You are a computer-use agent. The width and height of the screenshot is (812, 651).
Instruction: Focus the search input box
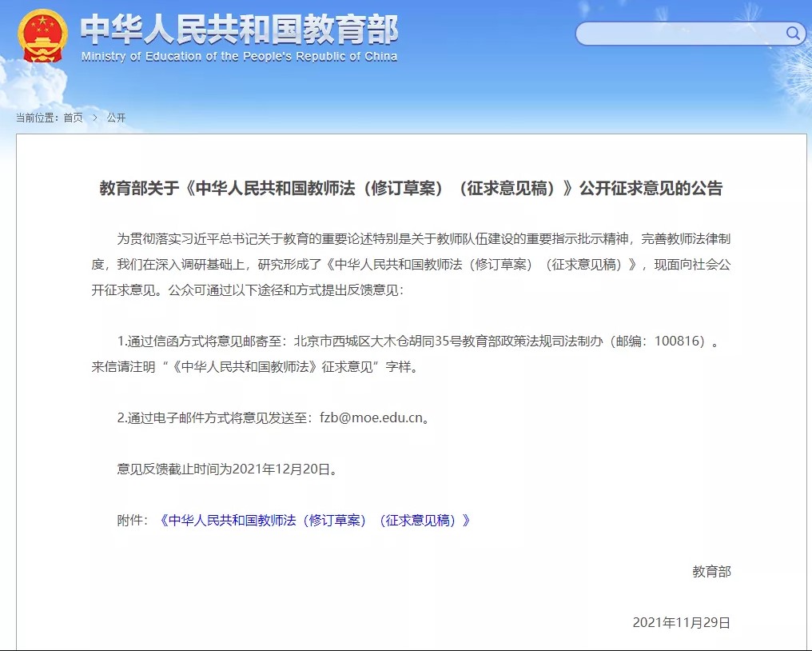click(679, 34)
